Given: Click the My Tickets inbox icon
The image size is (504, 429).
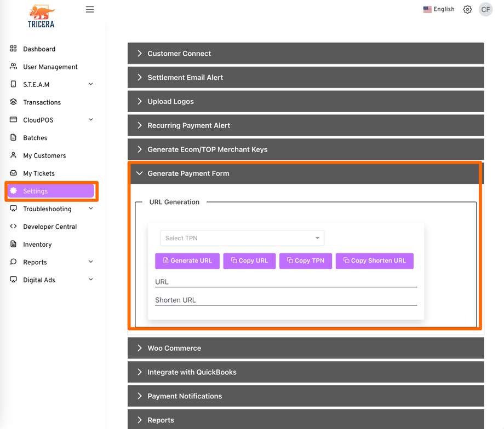Looking at the screenshot, I should [14, 173].
